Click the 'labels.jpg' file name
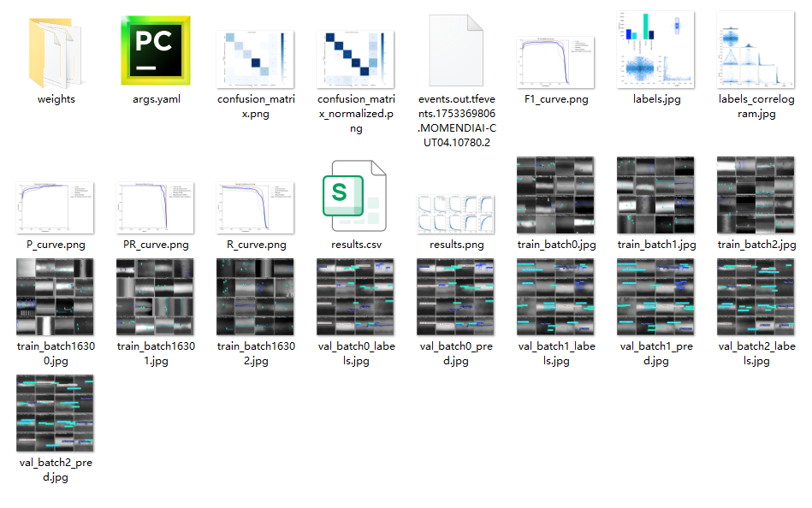Image resolution: width=812 pixels, height=508 pixels. 656,99
